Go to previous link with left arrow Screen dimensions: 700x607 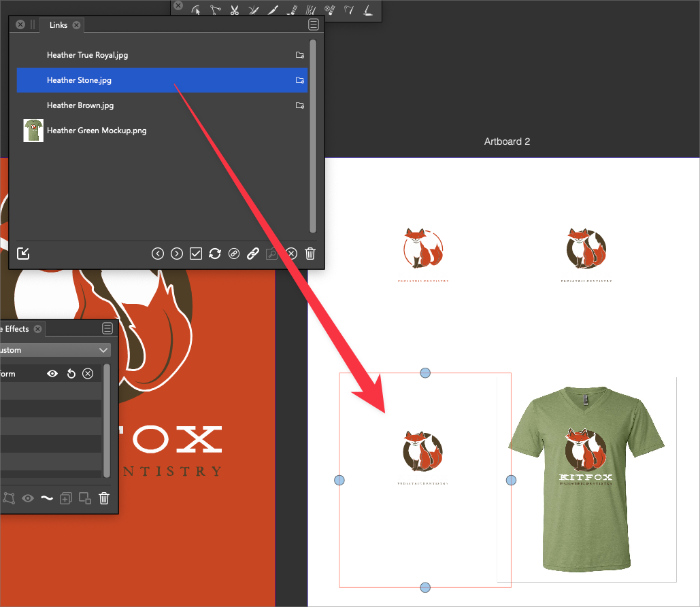pos(158,254)
